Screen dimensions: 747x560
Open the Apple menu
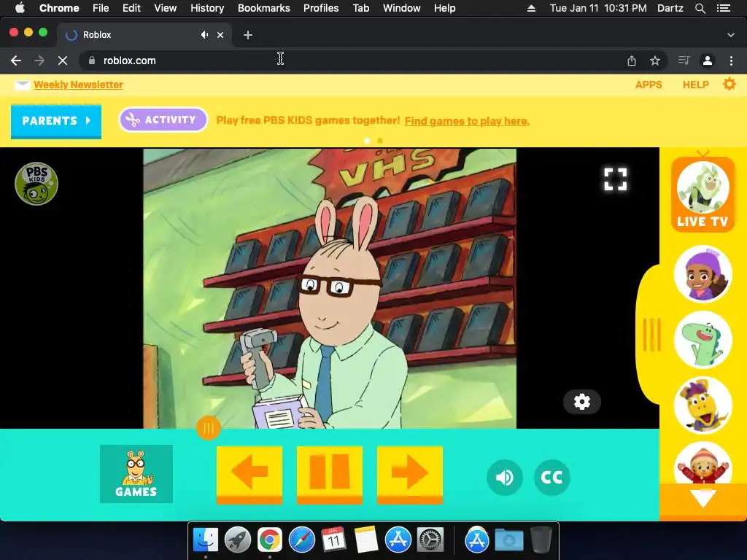tap(20, 8)
